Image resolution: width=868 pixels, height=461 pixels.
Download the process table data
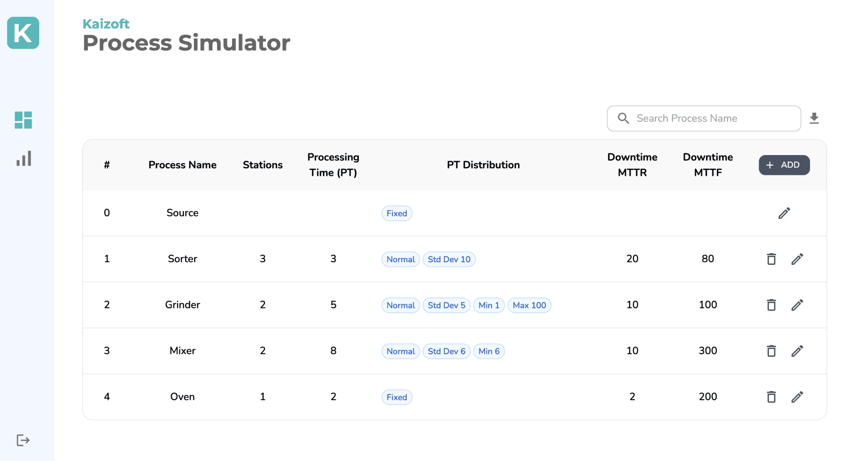(814, 118)
